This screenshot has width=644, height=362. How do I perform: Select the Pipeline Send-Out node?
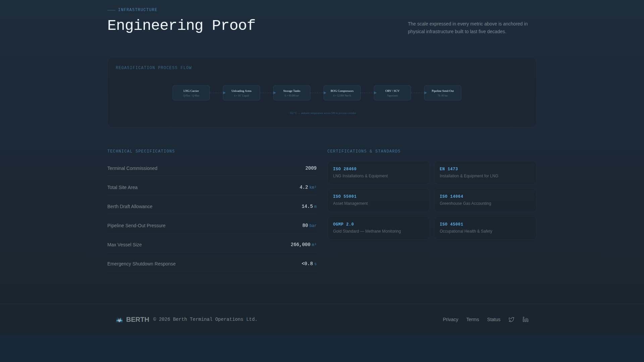(442, 93)
